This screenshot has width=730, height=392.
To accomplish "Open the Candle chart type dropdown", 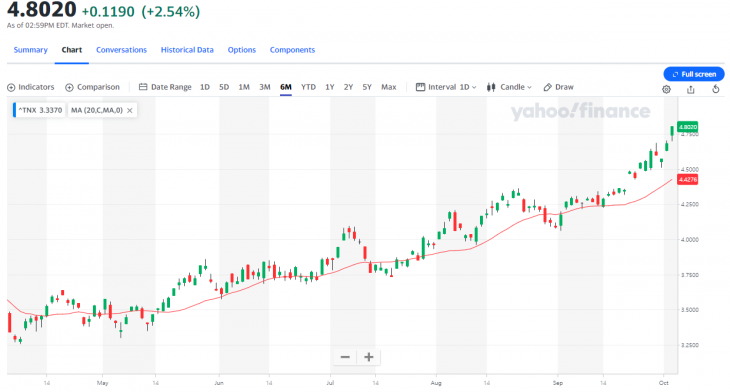I will (509, 87).
